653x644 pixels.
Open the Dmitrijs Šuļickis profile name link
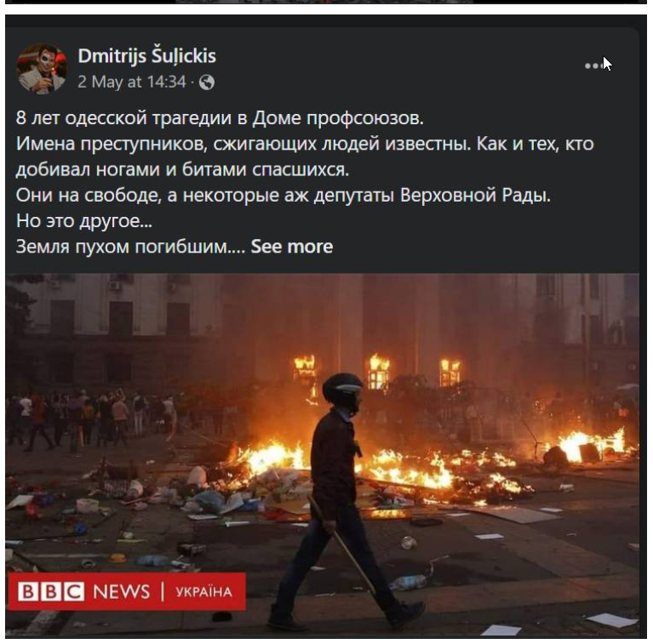147,56
